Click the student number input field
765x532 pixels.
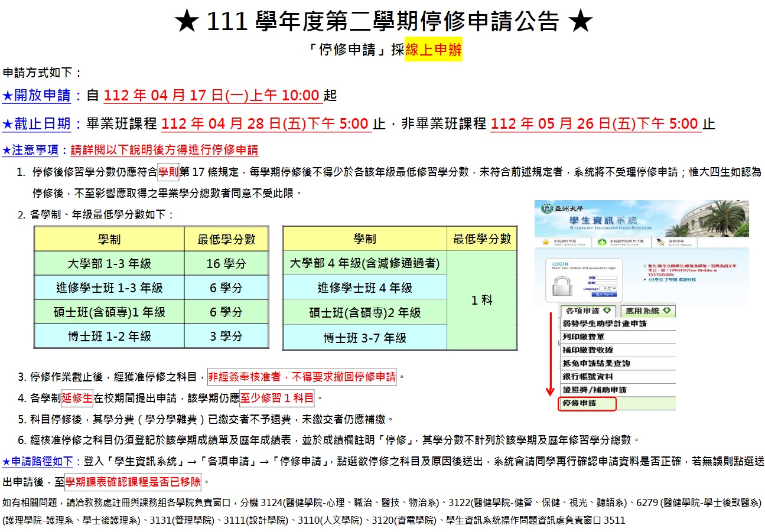tap(607, 278)
